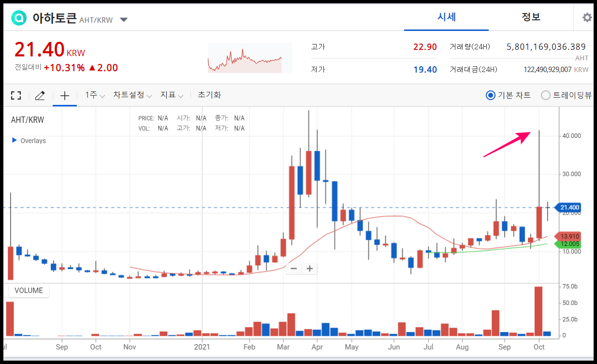Click the 2021 label on time axis
The width and height of the screenshot is (597, 364).
tap(202, 347)
